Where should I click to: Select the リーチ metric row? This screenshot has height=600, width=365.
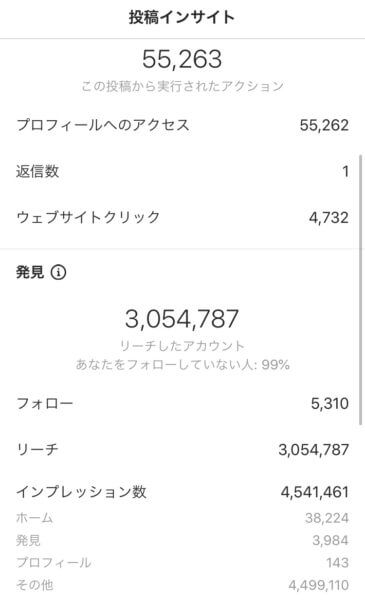click(182, 449)
